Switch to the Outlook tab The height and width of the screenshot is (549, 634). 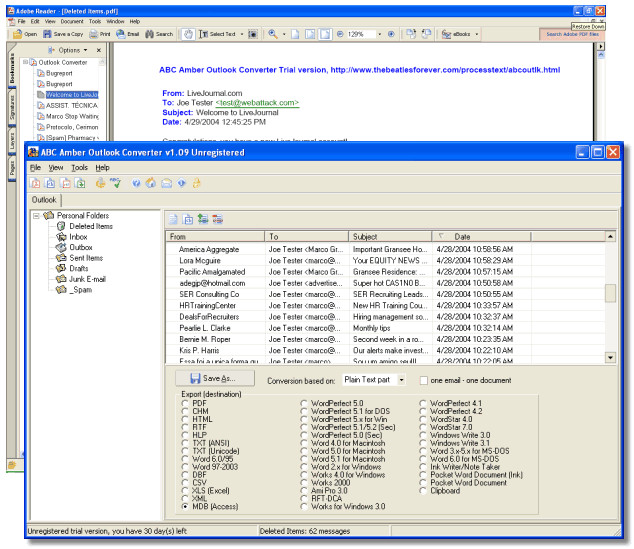[44, 200]
